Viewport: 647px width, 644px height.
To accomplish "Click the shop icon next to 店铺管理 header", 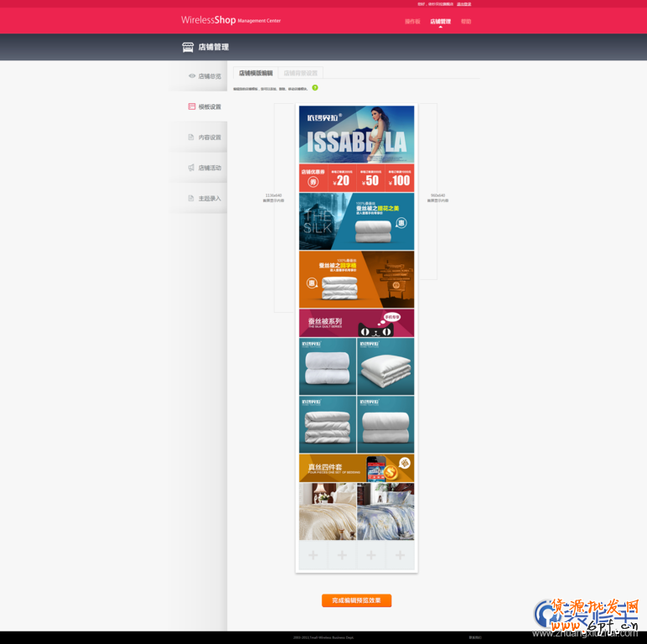I will point(188,47).
